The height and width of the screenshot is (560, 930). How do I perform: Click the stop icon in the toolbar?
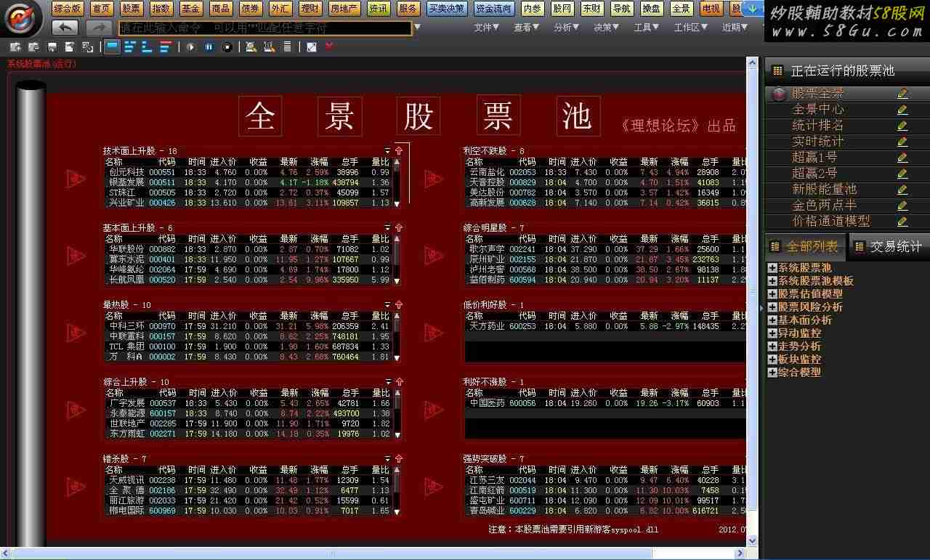[227, 46]
